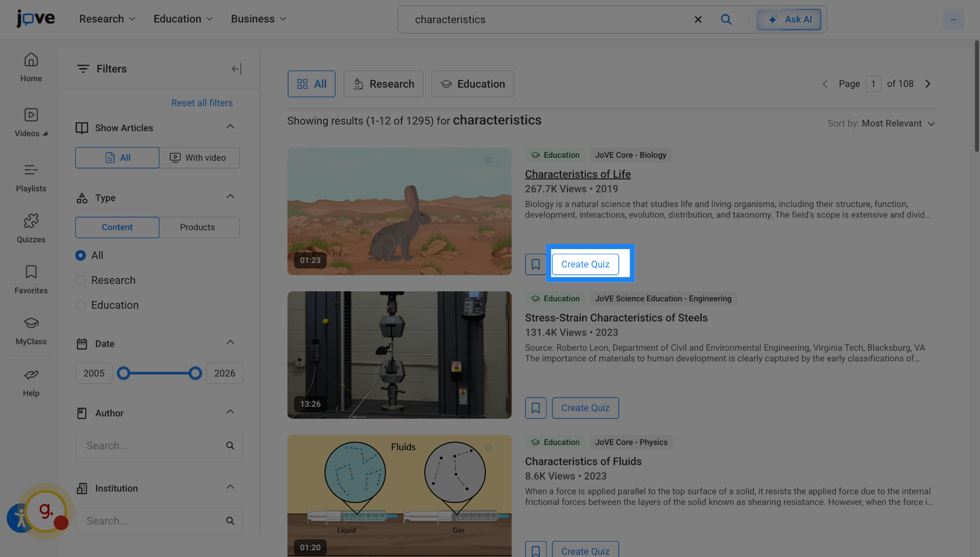
Task: Click the JoVE logo
Action: click(35, 19)
